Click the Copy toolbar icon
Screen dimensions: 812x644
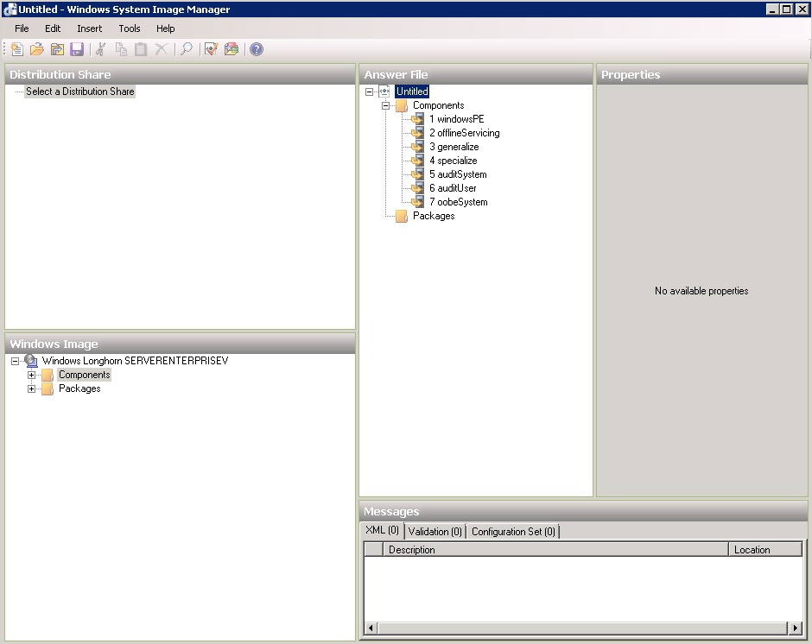(x=121, y=49)
